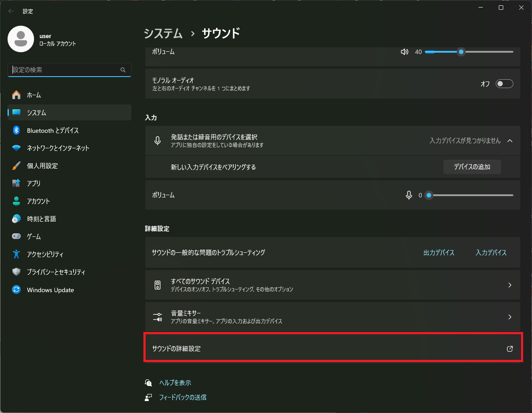Screen dimensions: 532x413
Task: Toggle the モノラル オーディオ switch
Action: click(x=504, y=84)
